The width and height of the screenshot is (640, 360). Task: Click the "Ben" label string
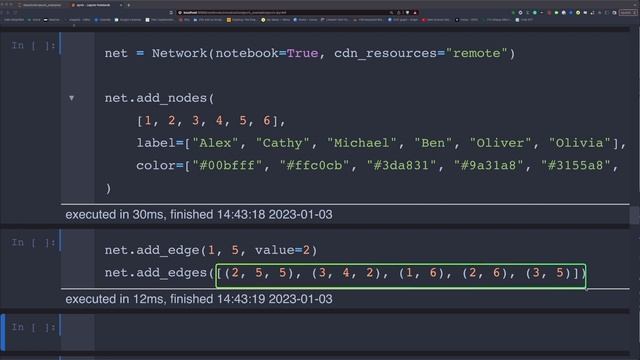click(x=433, y=143)
